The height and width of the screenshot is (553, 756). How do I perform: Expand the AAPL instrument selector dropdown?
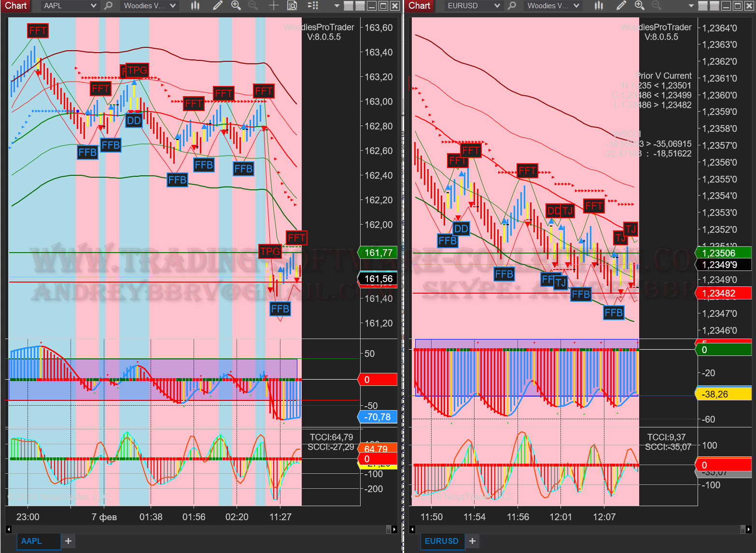coord(94,6)
